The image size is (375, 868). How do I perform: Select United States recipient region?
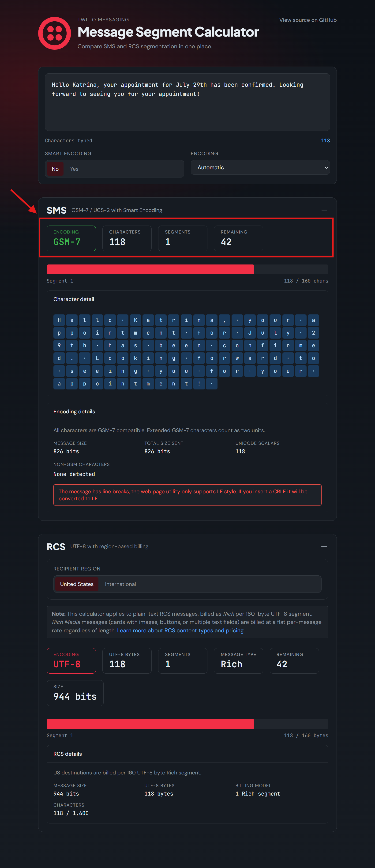pos(77,584)
